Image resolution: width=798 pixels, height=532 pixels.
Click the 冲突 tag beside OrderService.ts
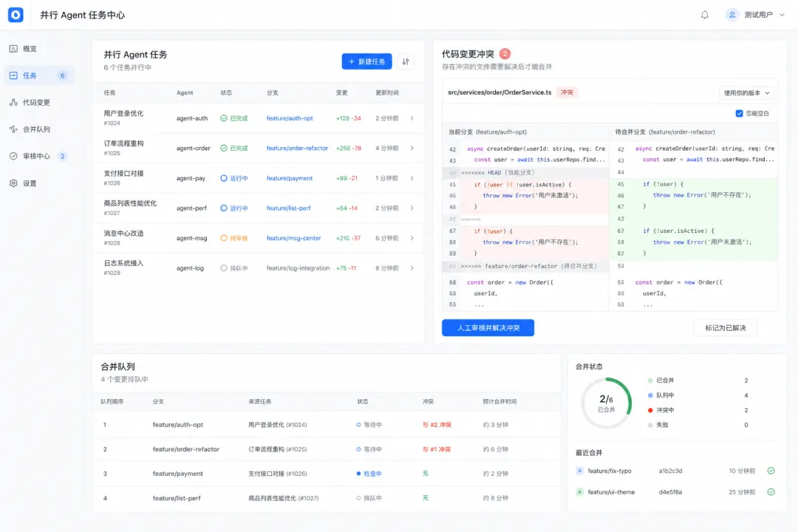(x=567, y=92)
